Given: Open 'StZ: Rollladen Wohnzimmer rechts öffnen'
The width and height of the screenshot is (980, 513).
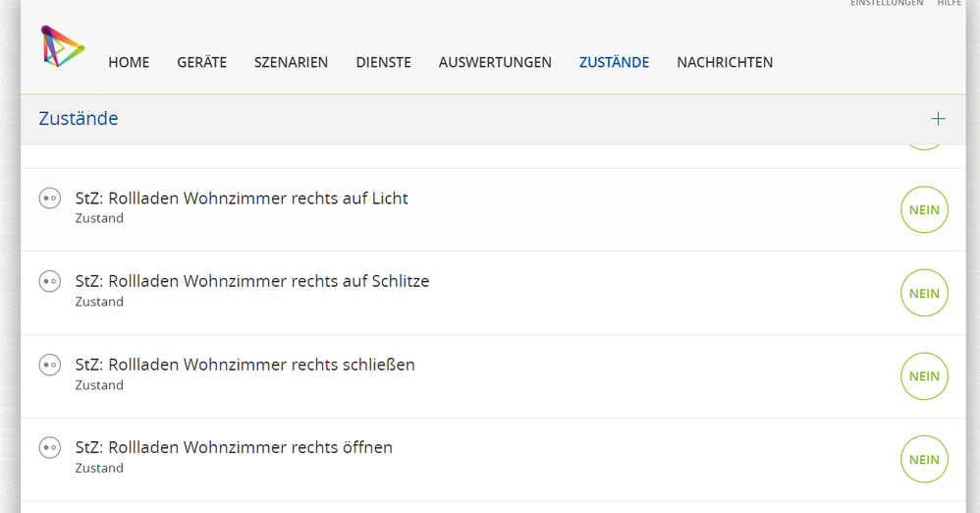Looking at the screenshot, I should (234, 447).
